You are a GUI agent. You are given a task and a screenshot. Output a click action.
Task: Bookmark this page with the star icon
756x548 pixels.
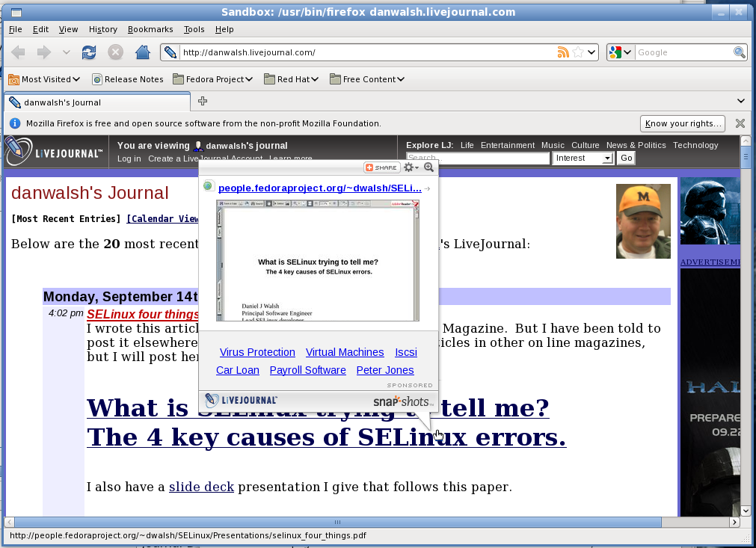coord(578,52)
